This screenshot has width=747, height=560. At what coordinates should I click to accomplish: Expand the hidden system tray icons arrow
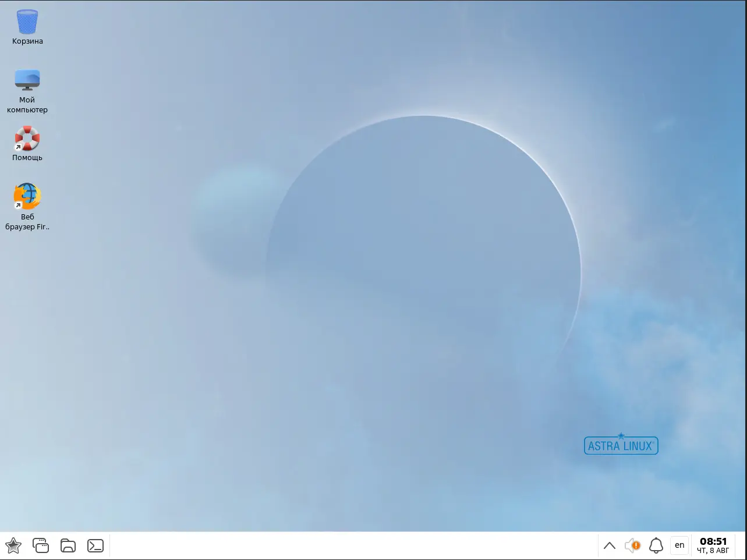point(610,546)
